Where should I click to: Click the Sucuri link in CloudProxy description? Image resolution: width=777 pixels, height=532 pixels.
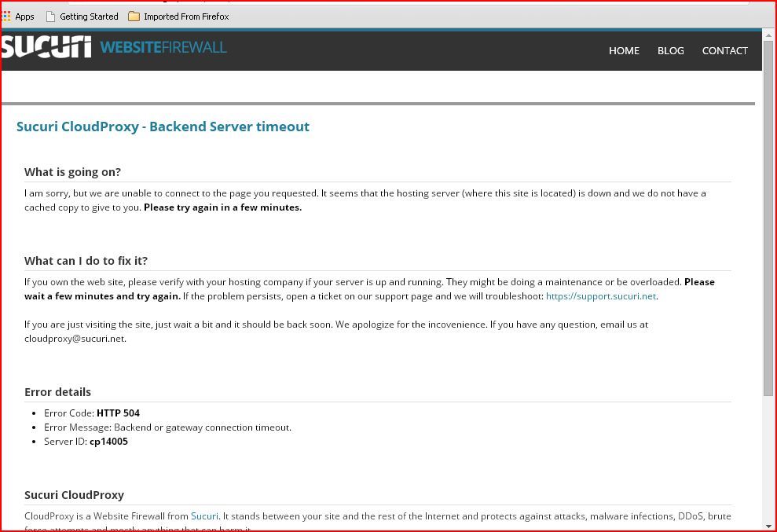tap(204, 516)
